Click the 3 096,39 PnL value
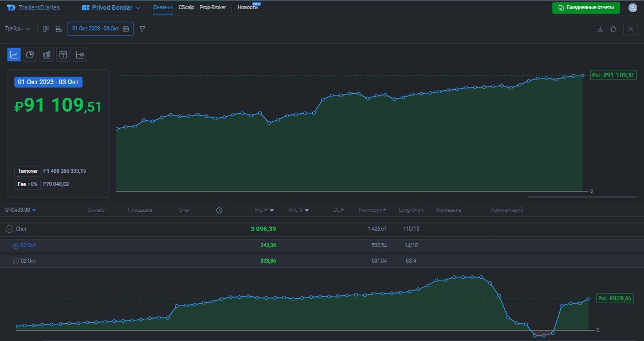644x341 pixels. point(263,229)
